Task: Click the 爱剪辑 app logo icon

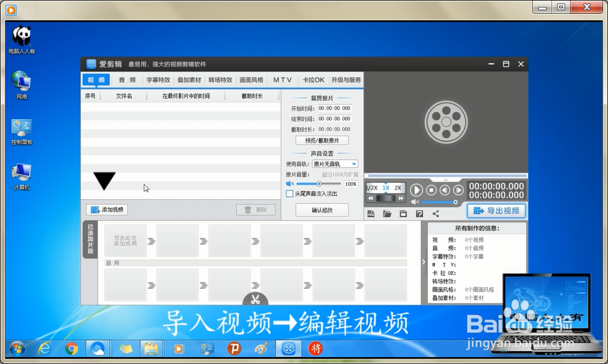Action: click(91, 64)
